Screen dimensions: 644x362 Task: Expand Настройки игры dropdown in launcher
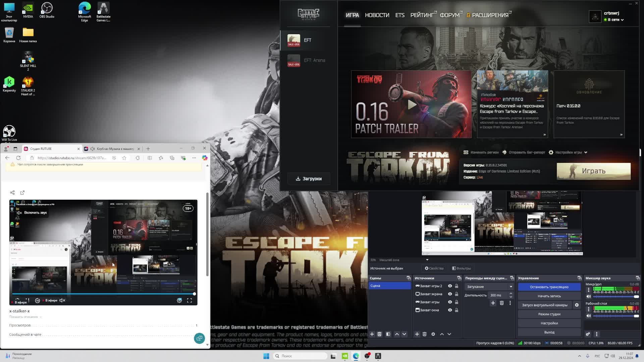(569, 152)
